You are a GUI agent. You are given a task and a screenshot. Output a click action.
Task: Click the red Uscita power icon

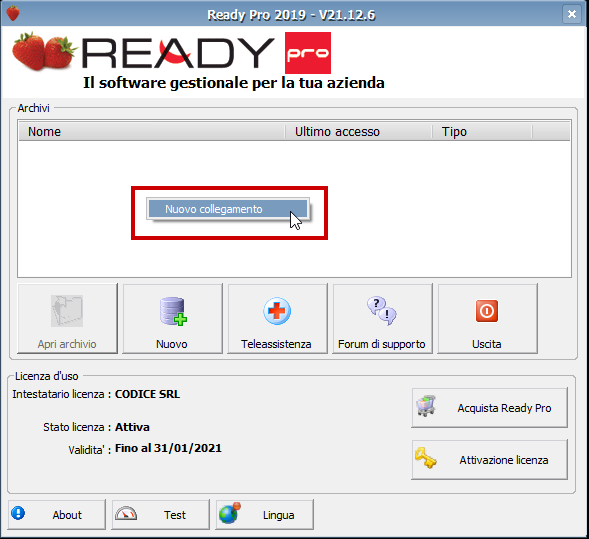click(487, 311)
